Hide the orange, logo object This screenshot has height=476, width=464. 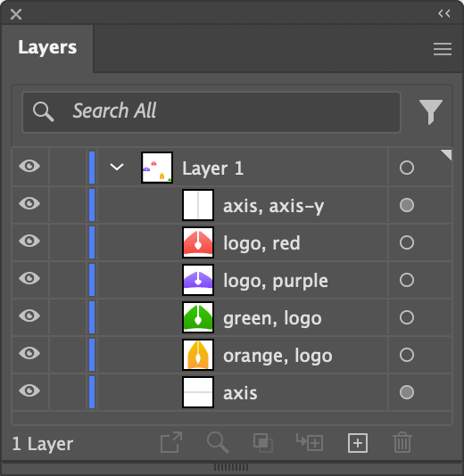tap(29, 354)
